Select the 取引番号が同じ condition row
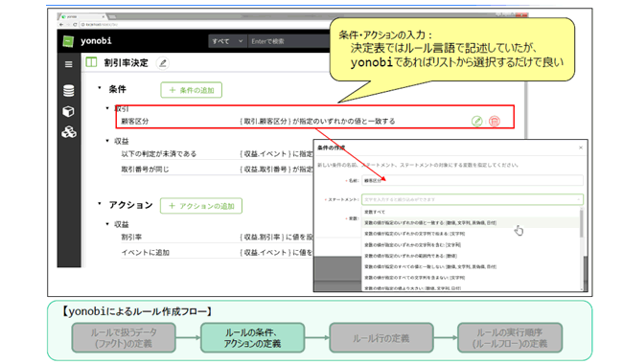623x364 pixels. [217, 170]
